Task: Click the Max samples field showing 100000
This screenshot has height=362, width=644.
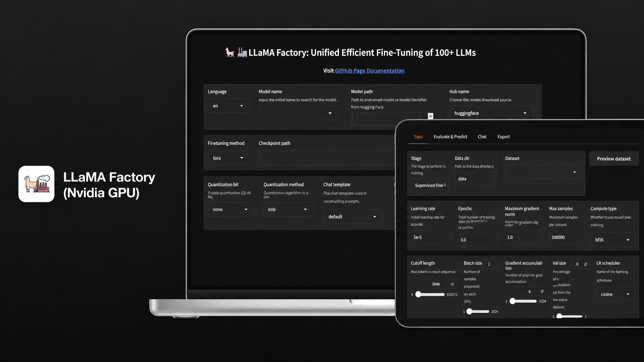Action: point(566,237)
